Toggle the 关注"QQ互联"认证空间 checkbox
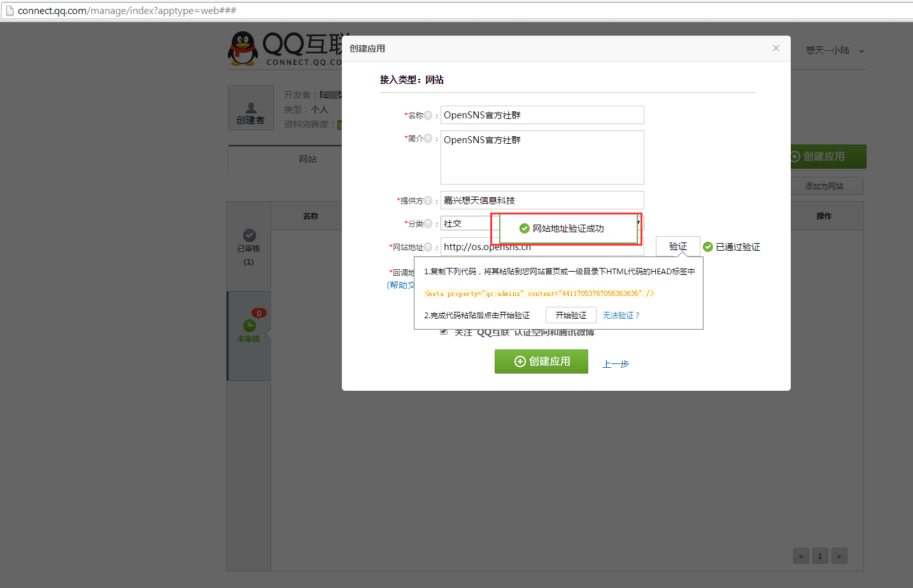The height and width of the screenshot is (588, 913). [x=444, y=332]
